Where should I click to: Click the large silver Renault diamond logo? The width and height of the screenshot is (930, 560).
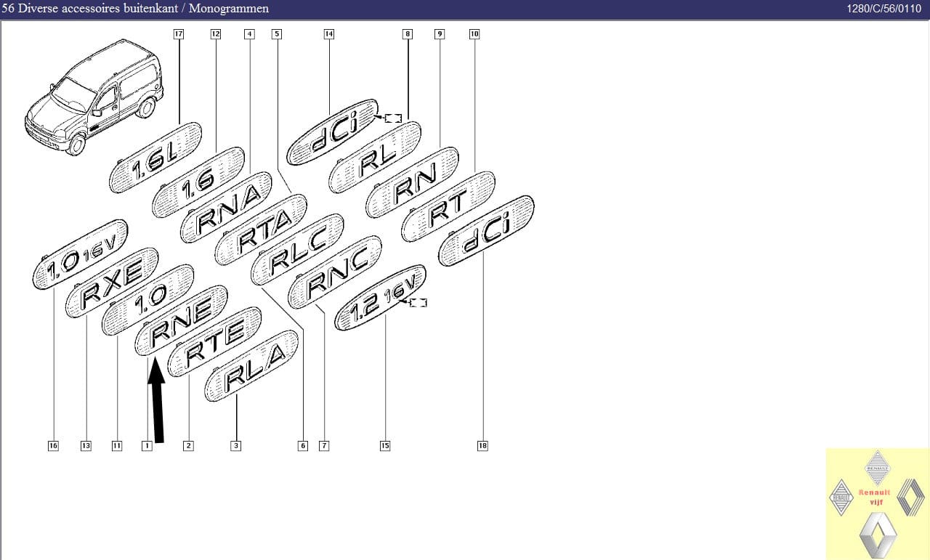point(877,535)
